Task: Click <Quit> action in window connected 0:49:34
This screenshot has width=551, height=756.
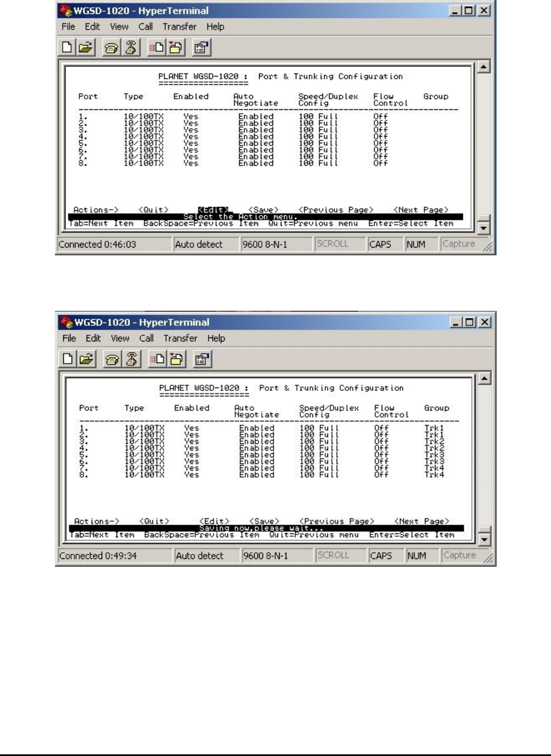Action: (154, 521)
